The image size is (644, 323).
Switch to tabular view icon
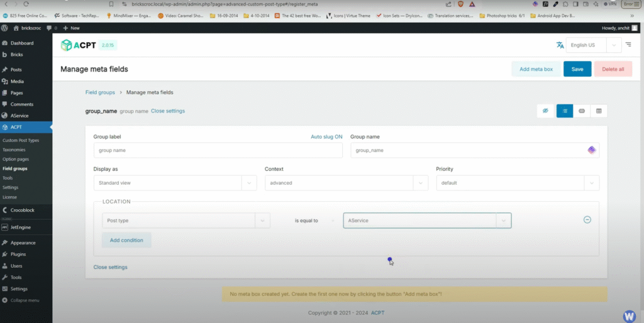click(599, 111)
